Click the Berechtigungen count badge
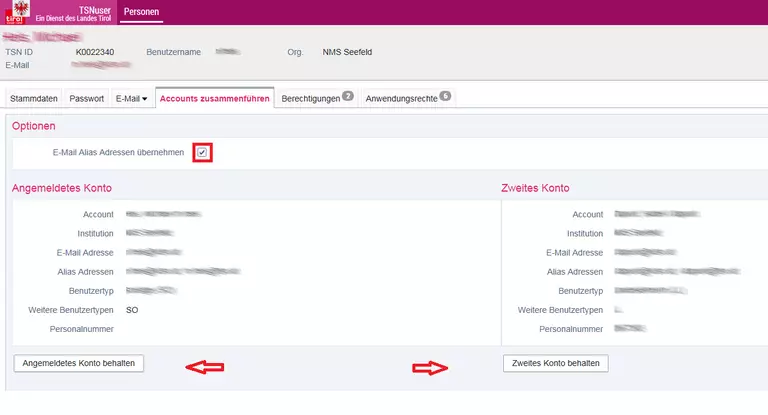Screen dimensions: 768x415 pos(348,96)
